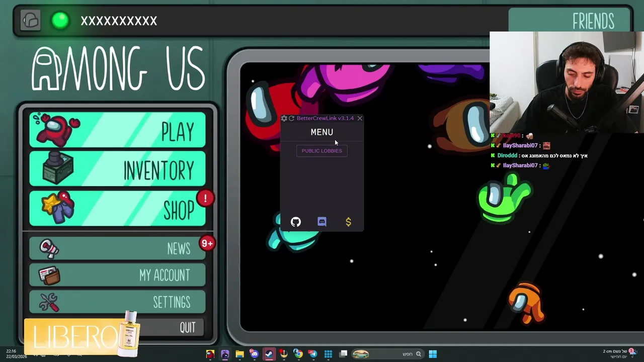Click the streamer webcam overlay
The width and height of the screenshot is (644, 362).
click(567, 82)
